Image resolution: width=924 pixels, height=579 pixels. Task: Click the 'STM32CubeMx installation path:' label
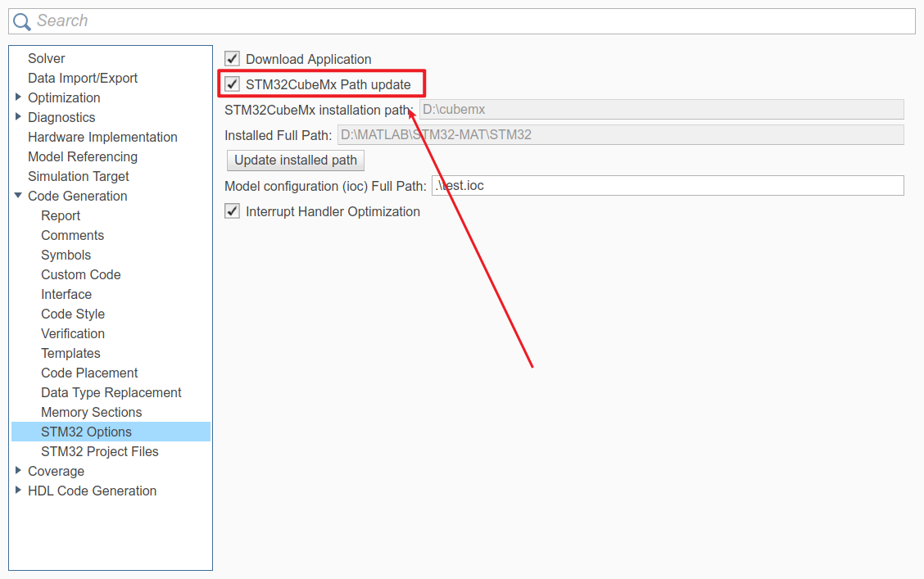(x=319, y=110)
